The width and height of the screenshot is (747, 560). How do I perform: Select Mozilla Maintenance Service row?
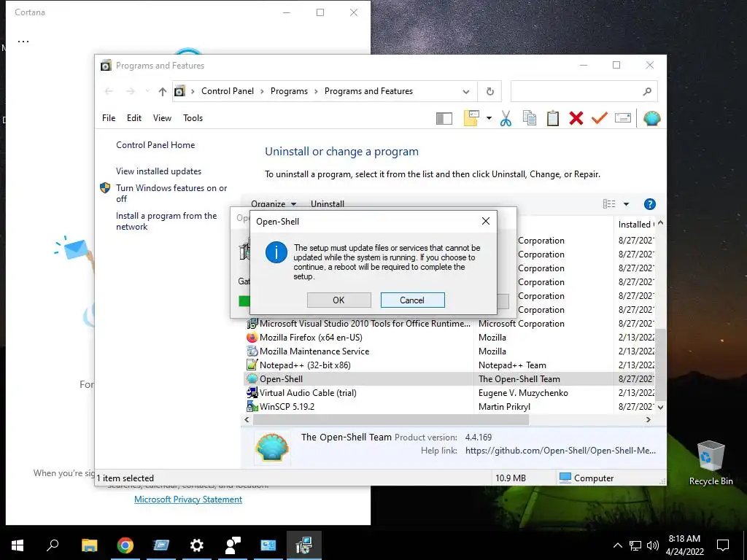click(x=450, y=351)
